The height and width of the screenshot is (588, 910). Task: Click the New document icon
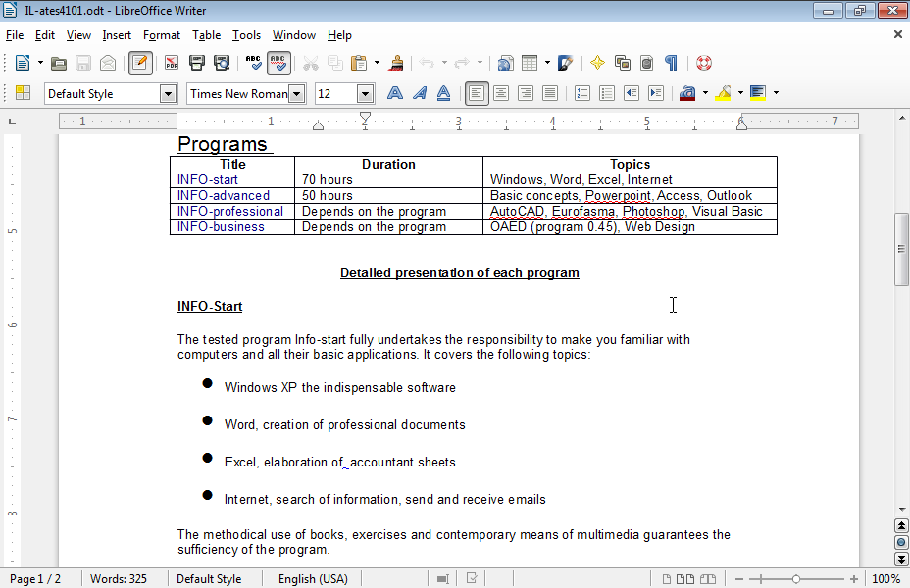(x=22, y=63)
